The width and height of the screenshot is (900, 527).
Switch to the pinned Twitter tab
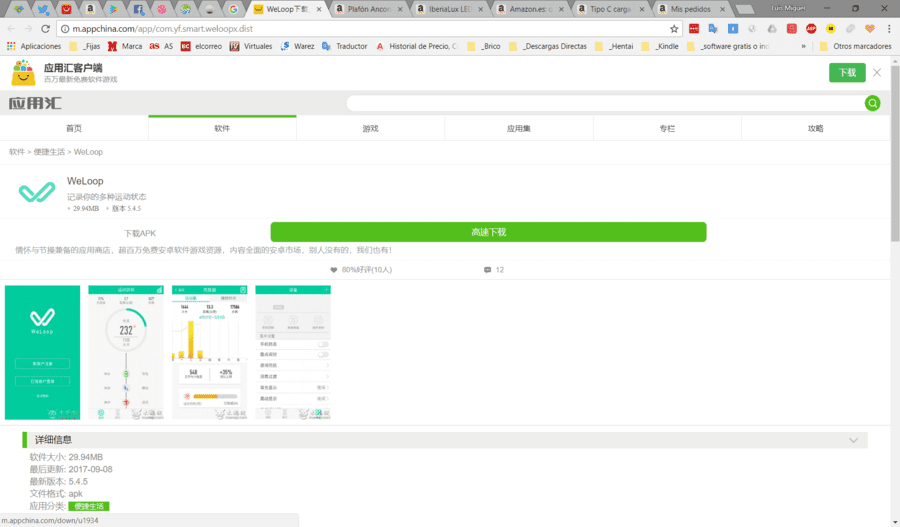(x=42, y=9)
